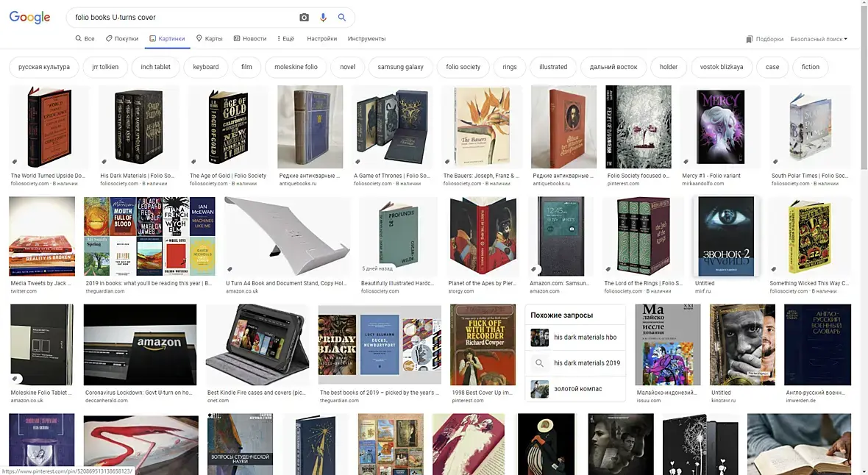868x475 pixels.
Task: Click the magnifier next to 'his dark materials 2019'
Action: point(539,363)
